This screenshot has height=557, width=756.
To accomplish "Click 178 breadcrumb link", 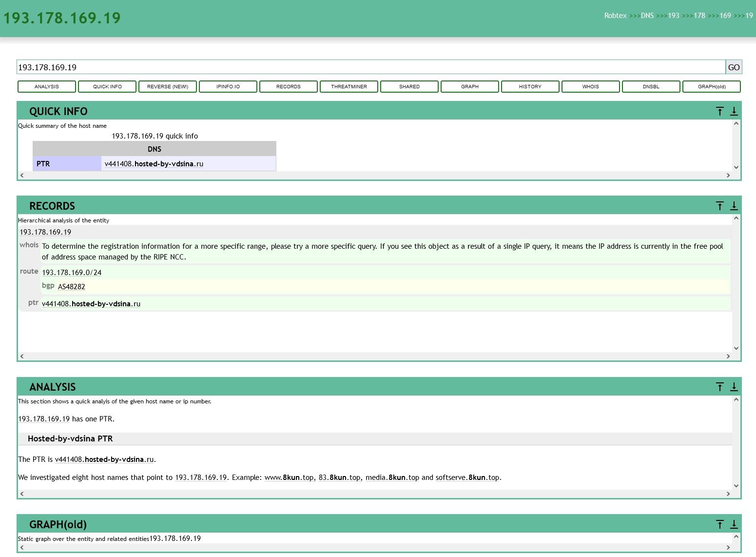I will 699,16.
